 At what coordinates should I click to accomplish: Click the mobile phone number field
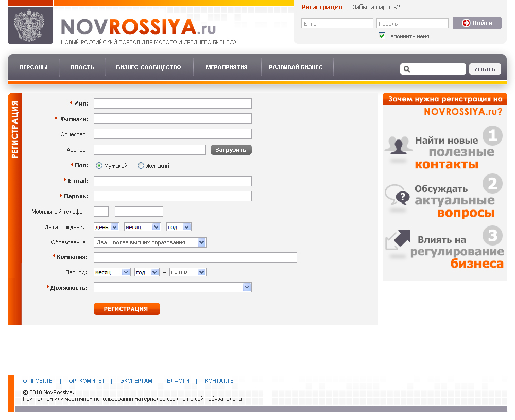click(x=139, y=212)
